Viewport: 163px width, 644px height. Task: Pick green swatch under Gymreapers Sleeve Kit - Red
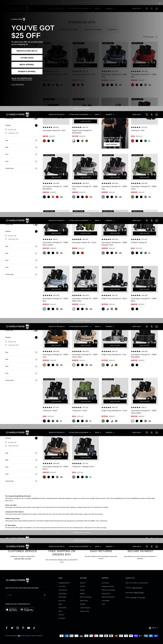tap(53, 141)
